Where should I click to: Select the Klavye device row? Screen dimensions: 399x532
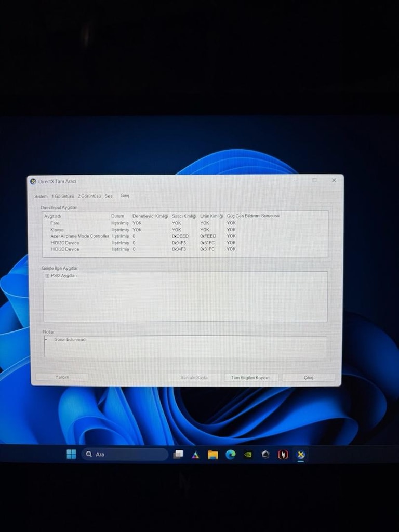(x=185, y=230)
